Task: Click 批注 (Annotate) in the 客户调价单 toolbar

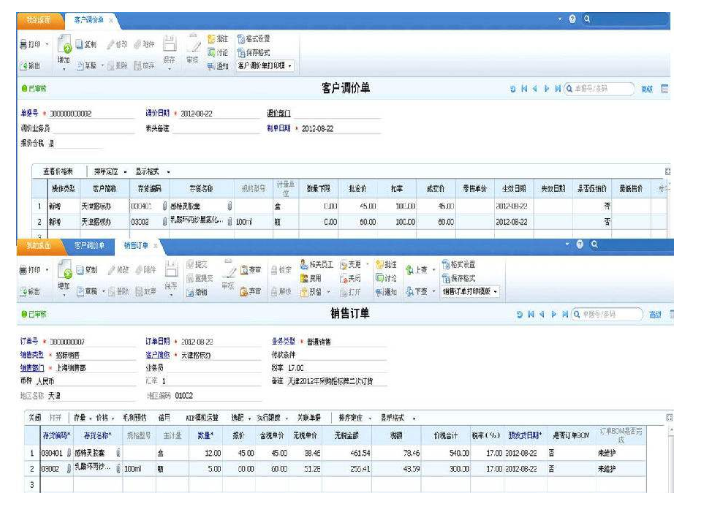Action: tap(218, 39)
